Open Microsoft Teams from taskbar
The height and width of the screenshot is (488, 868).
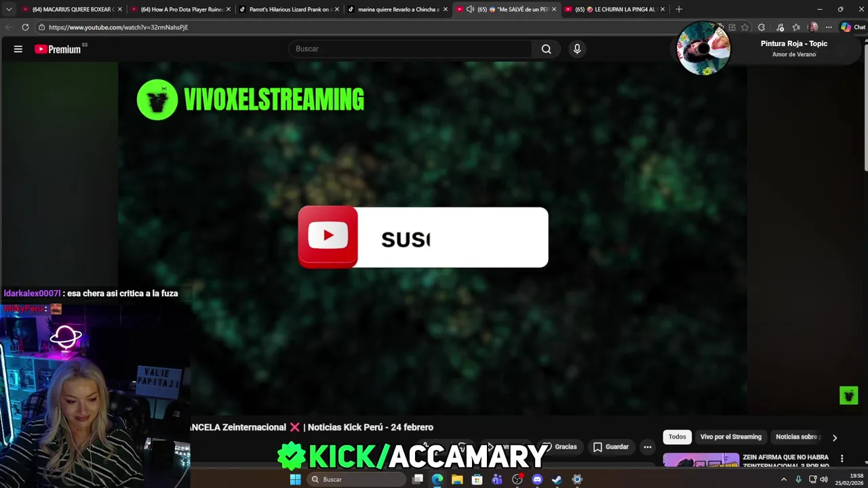point(497,479)
